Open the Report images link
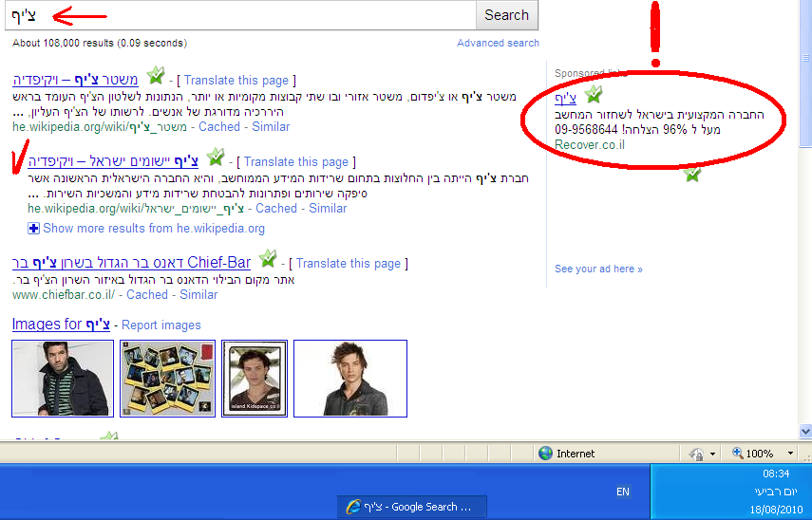812x520 pixels. tap(161, 325)
